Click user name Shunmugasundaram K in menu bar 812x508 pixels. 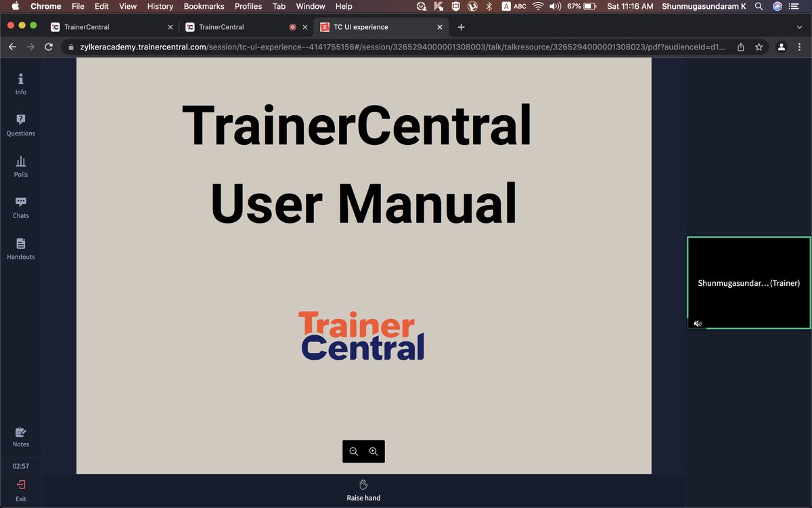point(704,6)
